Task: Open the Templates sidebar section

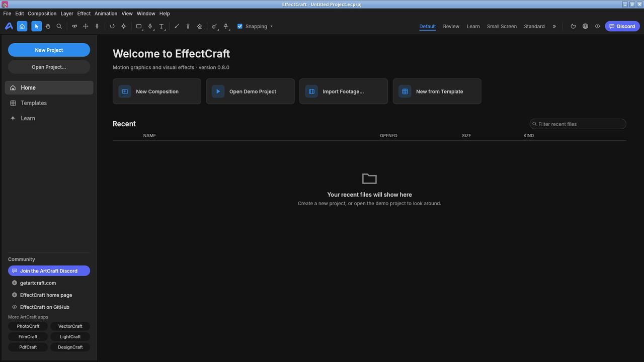Action: pyautogui.click(x=49, y=103)
